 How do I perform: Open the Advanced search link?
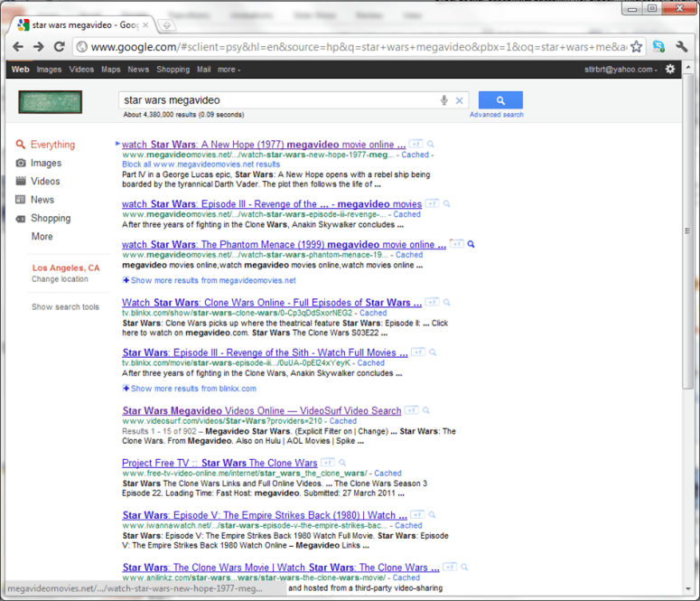496,116
